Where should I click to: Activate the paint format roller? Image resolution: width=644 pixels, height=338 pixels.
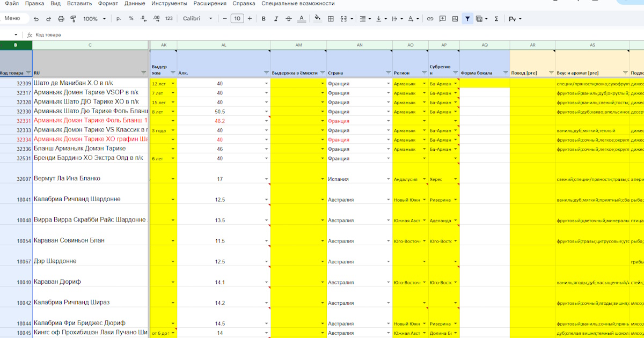click(73, 19)
